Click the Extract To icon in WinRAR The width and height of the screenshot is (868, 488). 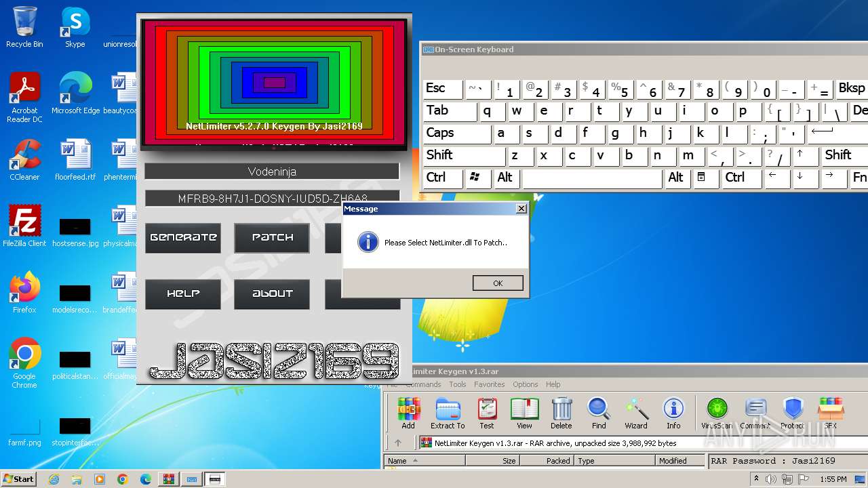(448, 413)
